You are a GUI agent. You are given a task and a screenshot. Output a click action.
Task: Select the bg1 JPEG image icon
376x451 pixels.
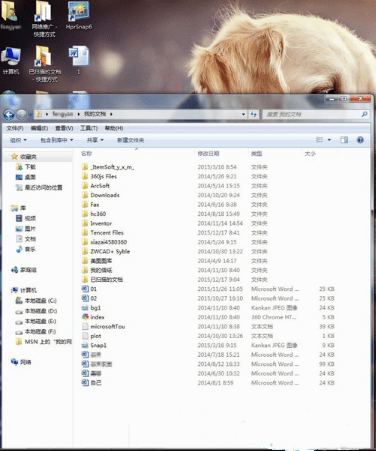pos(85,308)
